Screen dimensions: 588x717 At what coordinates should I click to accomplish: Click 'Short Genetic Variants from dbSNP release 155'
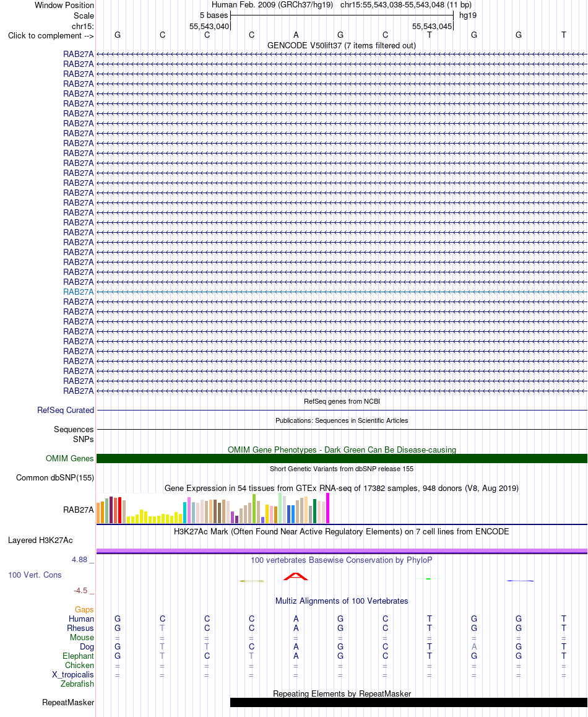[x=342, y=469]
